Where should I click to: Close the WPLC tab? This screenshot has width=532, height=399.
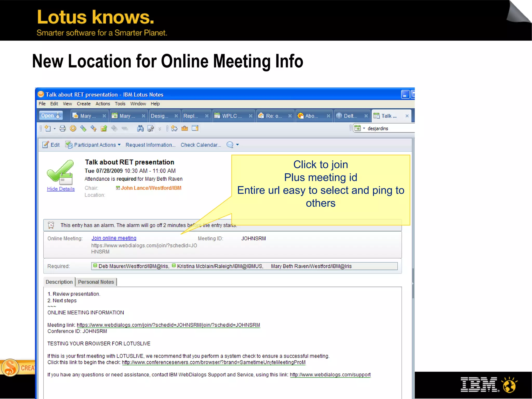[251, 116]
